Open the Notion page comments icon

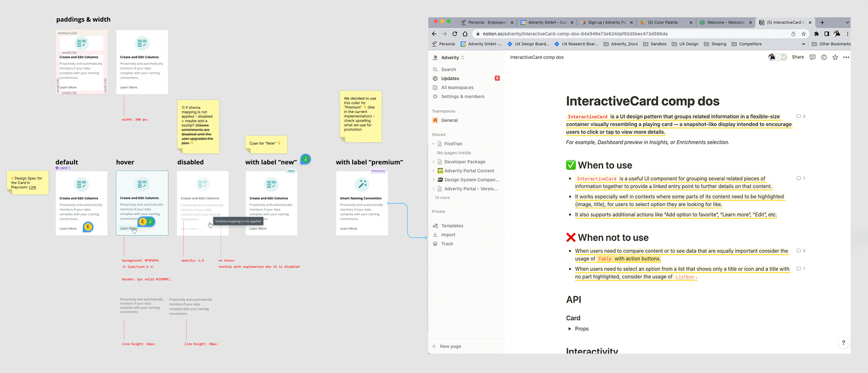813,57
